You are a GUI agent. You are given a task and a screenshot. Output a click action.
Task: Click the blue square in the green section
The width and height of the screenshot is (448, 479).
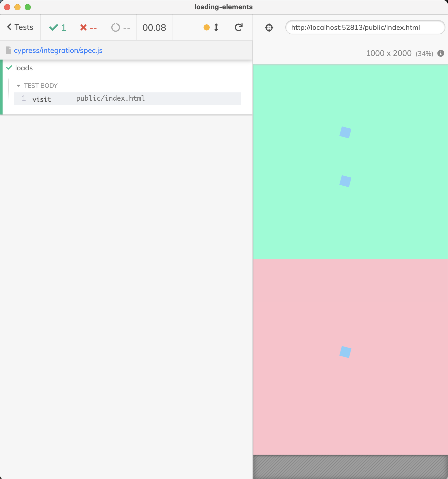(346, 132)
